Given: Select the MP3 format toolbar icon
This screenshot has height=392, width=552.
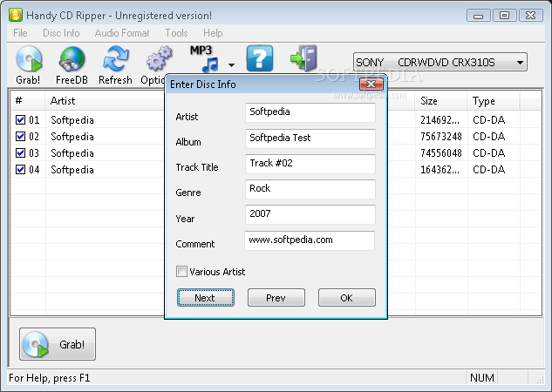Looking at the screenshot, I should tap(205, 58).
